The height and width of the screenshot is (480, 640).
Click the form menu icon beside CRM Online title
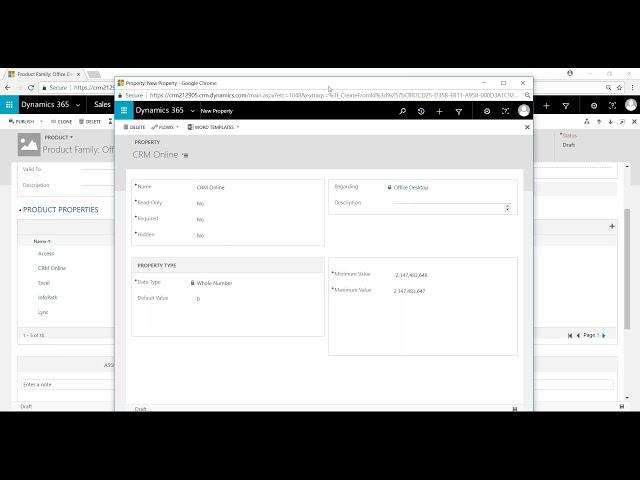click(x=185, y=156)
